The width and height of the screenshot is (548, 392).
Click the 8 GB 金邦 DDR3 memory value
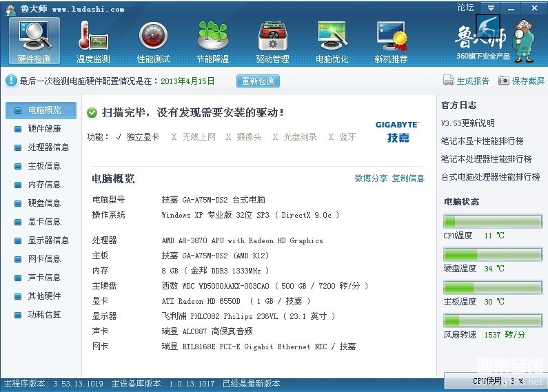tap(215, 271)
